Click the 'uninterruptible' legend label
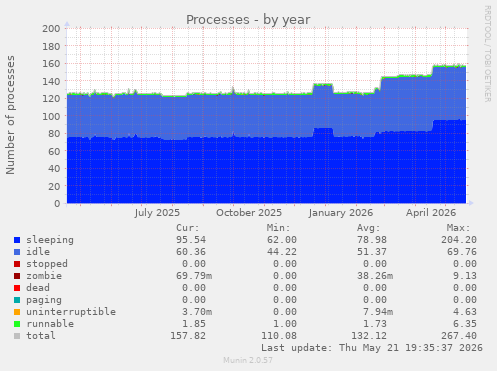The height and width of the screenshot is (371, 497). pos(71,312)
